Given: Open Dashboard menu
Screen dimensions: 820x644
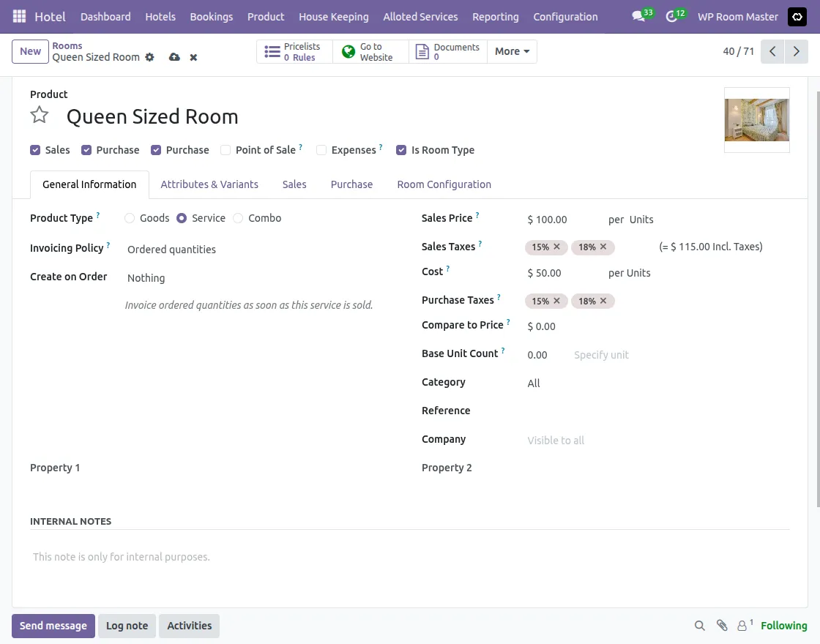Looking at the screenshot, I should [x=105, y=17].
